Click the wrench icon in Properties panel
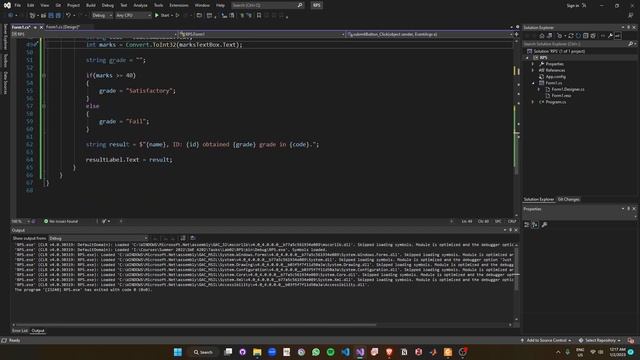The width and height of the screenshot is (640, 360). point(544,224)
